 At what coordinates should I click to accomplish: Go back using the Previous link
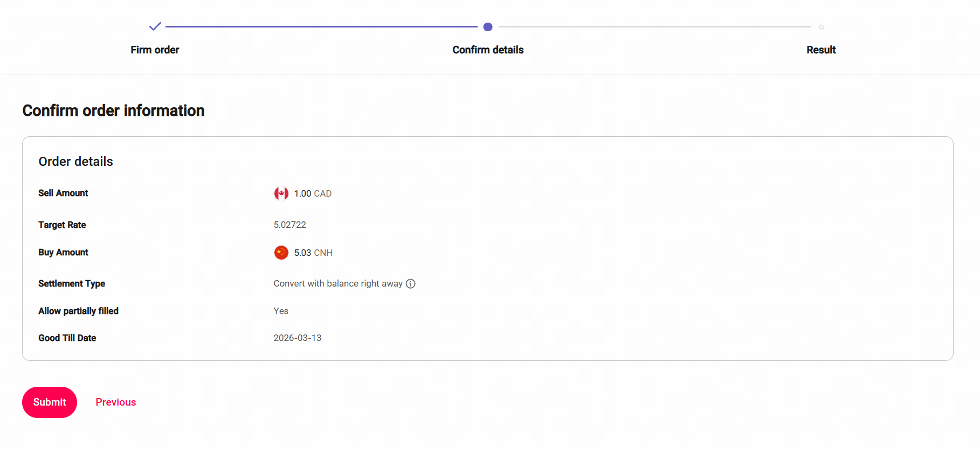pos(116,402)
